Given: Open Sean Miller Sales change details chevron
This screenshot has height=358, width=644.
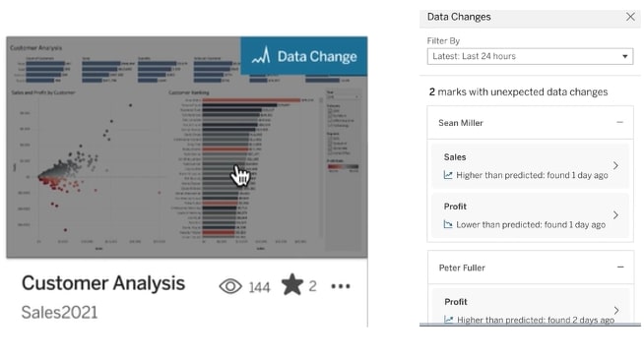Looking at the screenshot, I should [x=615, y=165].
